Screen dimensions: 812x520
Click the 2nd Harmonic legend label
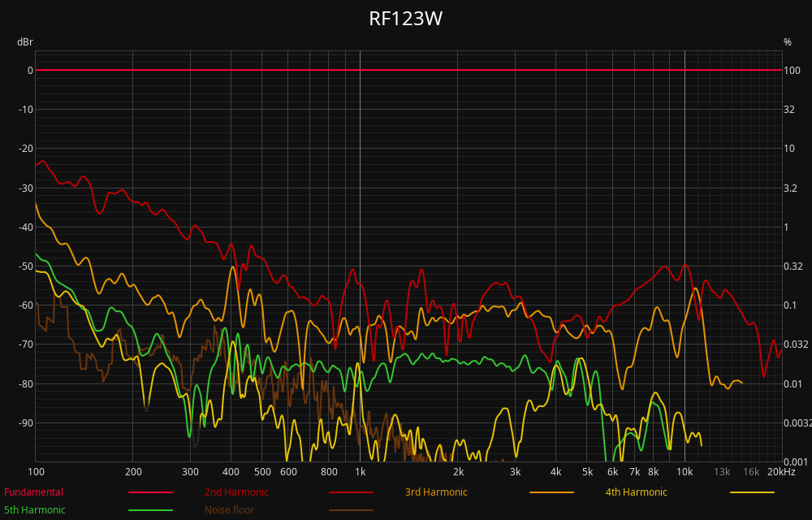(x=236, y=492)
